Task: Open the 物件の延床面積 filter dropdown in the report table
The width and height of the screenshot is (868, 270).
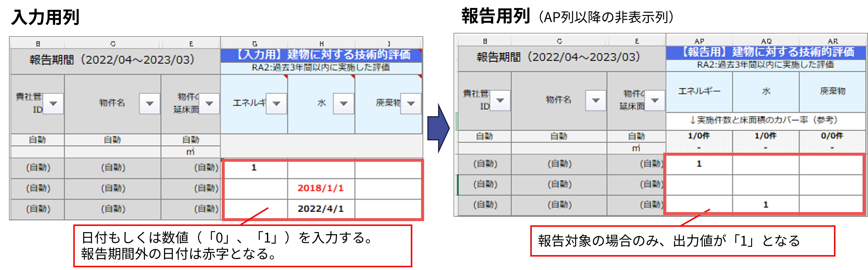Action: pos(655,100)
